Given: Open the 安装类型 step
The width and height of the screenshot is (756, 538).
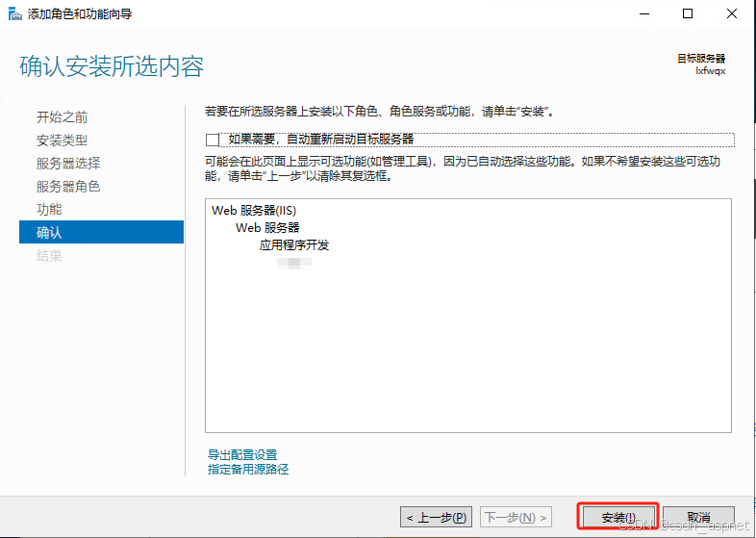Looking at the screenshot, I should pos(62,141).
